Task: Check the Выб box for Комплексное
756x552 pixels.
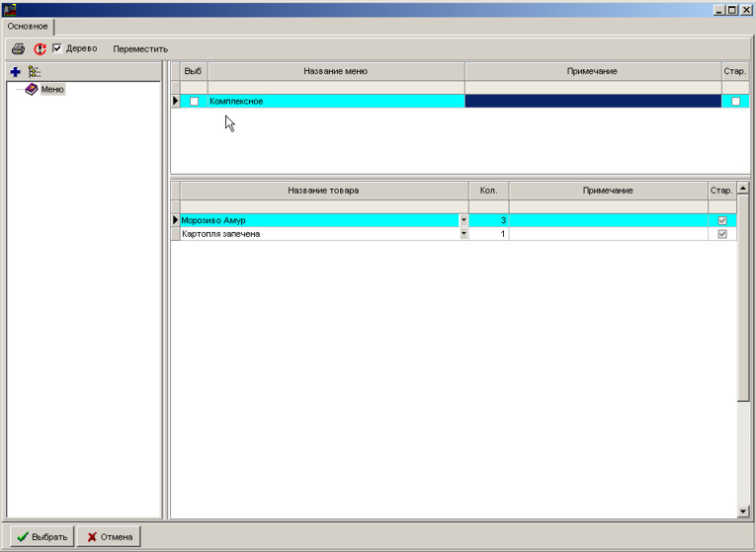Action: (194, 102)
